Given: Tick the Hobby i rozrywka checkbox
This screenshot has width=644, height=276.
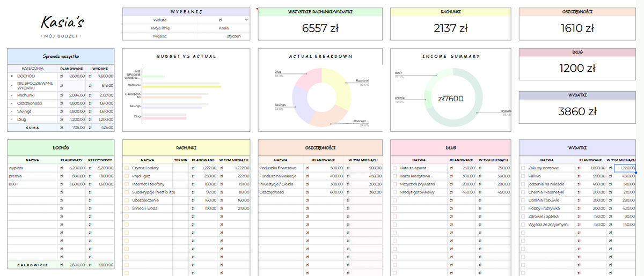Looking at the screenshot, I should coord(523,208).
